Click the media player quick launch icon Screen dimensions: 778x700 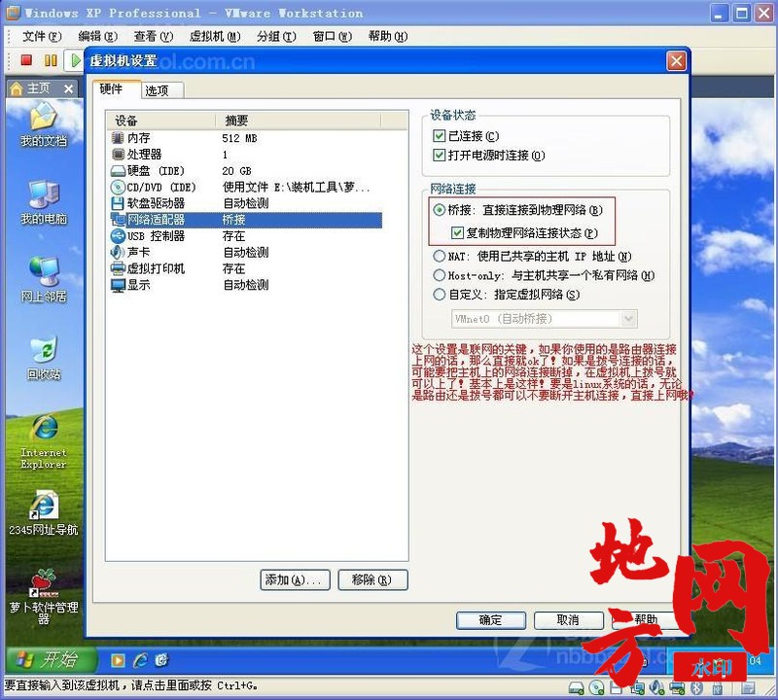pos(118,660)
